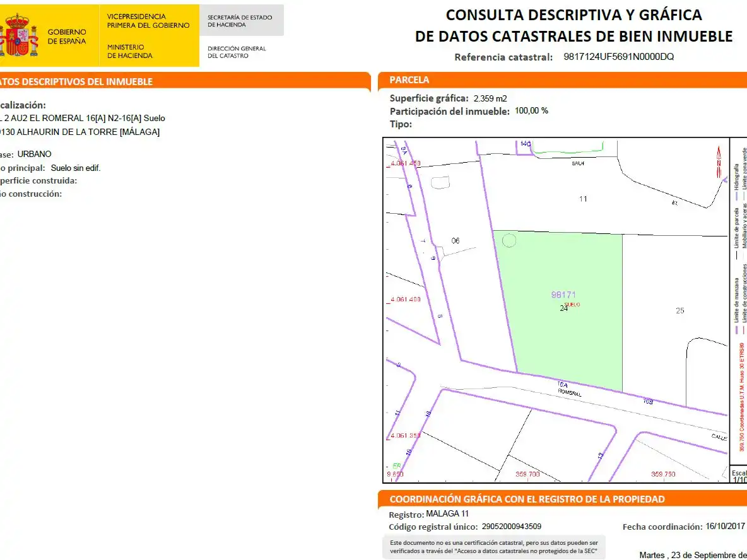Screen dimensions: 747x560
Task: Click coordinate label '4.061.450' on map
Action: (406, 163)
